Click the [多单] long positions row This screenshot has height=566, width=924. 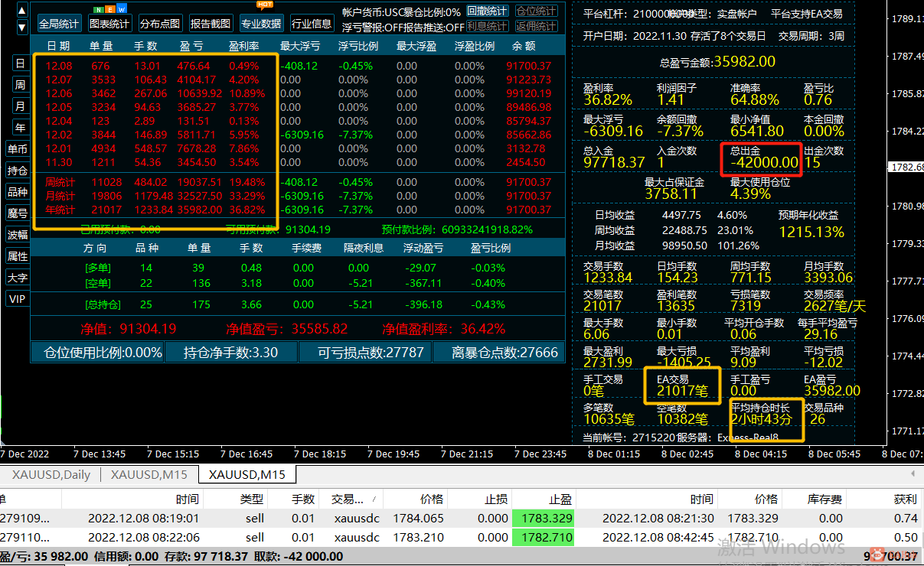pyautogui.click(x=299, y=268)
